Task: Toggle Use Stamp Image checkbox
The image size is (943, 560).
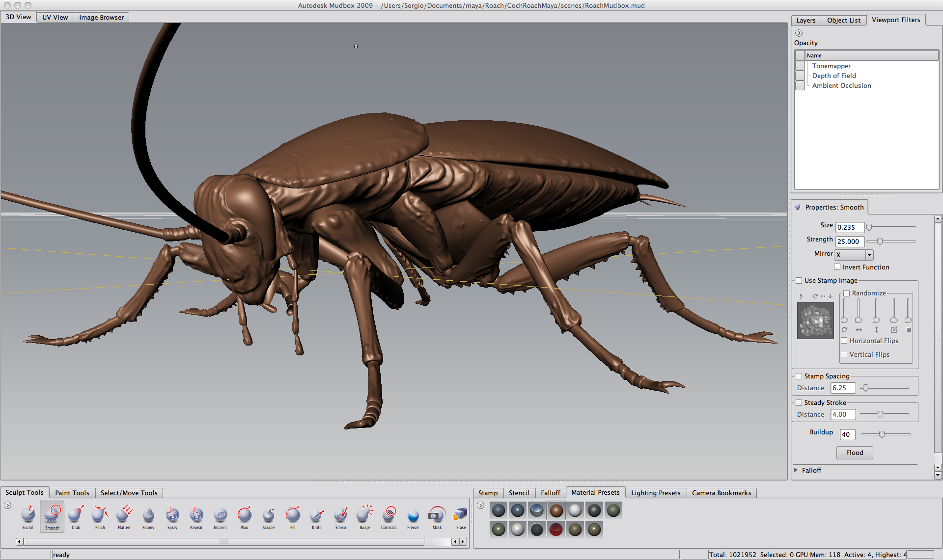Action: [x=799, y=281]
